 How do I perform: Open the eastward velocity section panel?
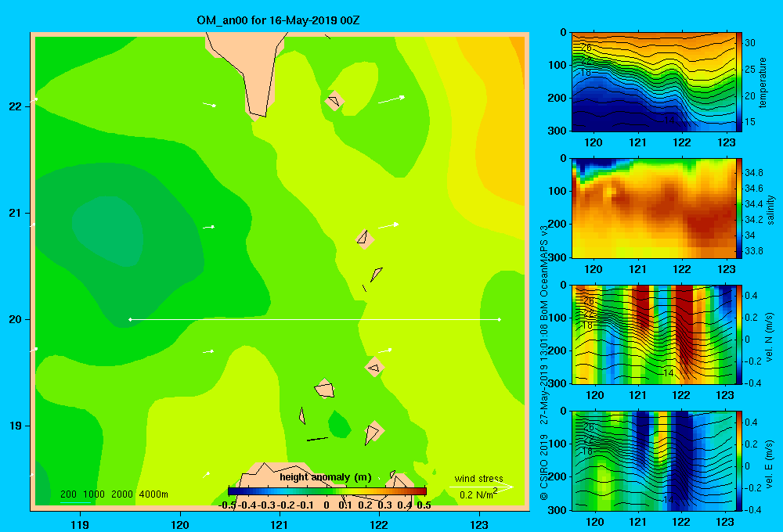(x=654, y=461)
